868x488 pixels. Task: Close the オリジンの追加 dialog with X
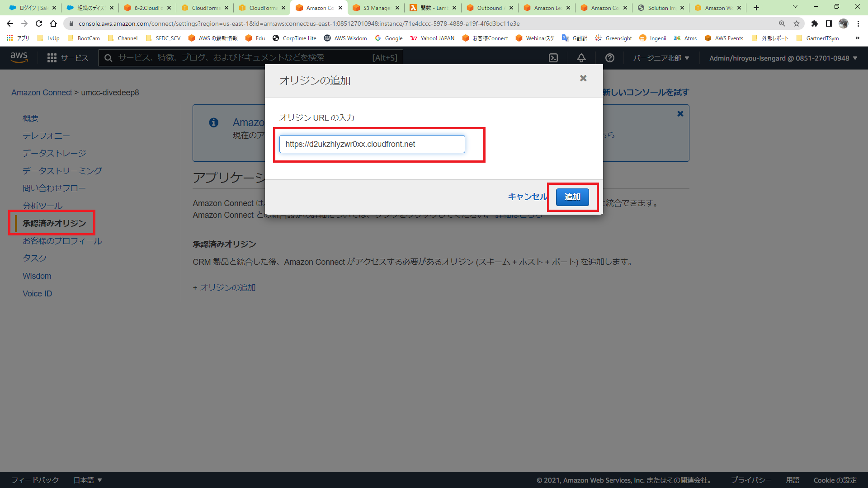tap(583, 78)
